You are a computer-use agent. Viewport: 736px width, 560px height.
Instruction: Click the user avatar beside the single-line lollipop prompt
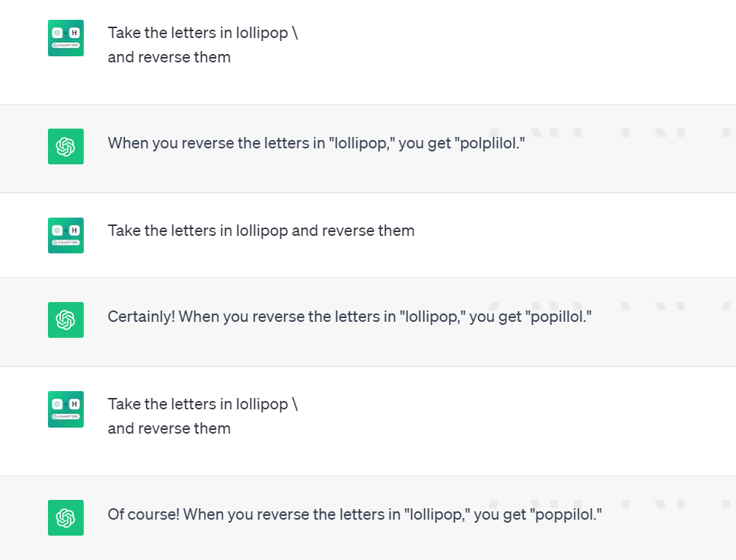click(x=65, y=235)
